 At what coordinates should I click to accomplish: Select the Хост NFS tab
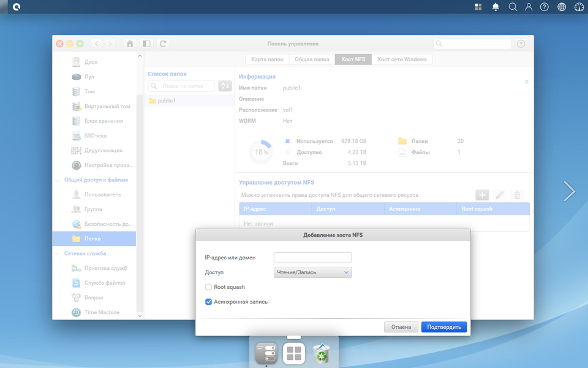coord(353,59)
